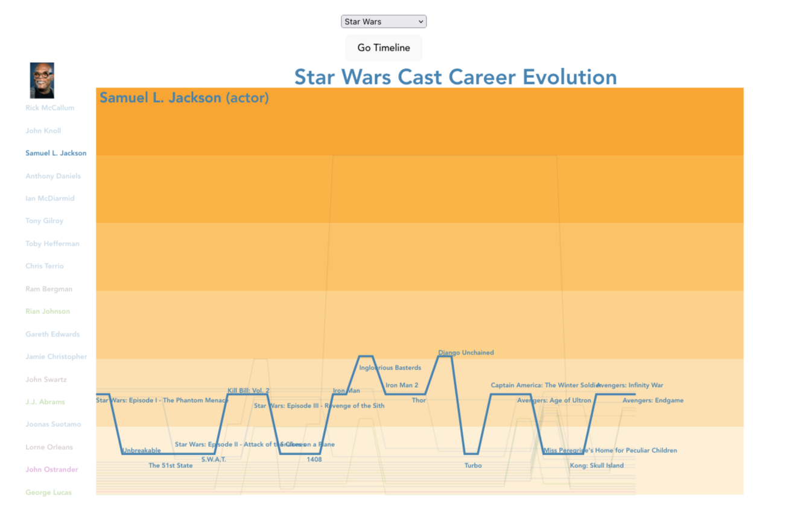
Task: Click the Avengers: Infinity War label
Action: (x=630, y=385)
